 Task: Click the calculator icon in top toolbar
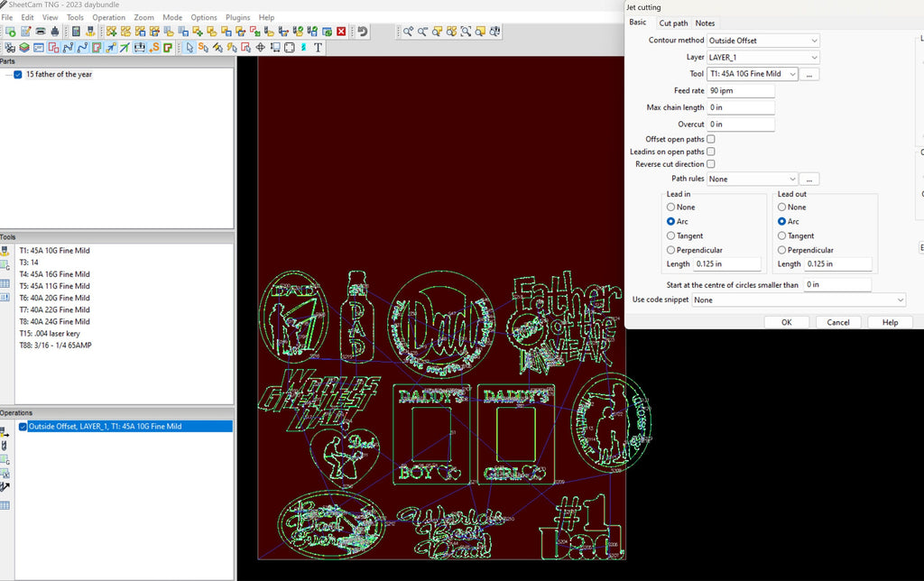[76, 32]
